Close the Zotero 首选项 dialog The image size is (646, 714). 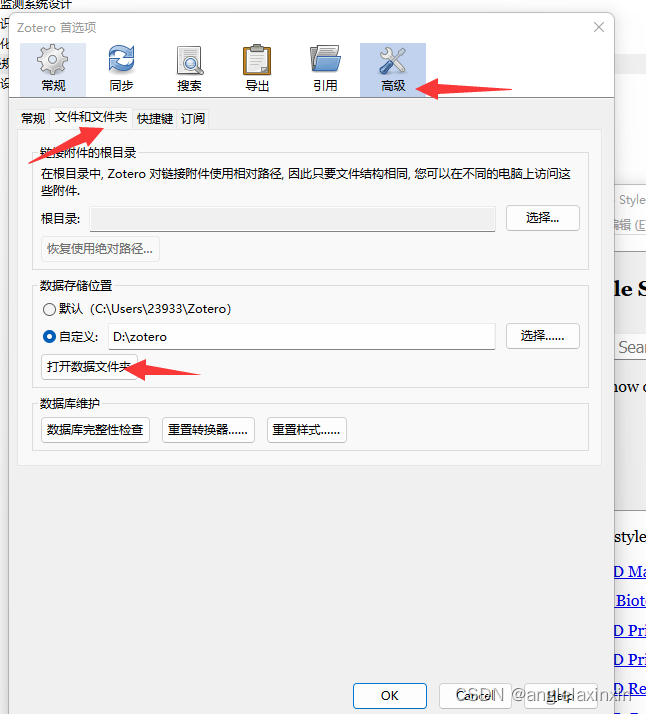click(599, 27)
